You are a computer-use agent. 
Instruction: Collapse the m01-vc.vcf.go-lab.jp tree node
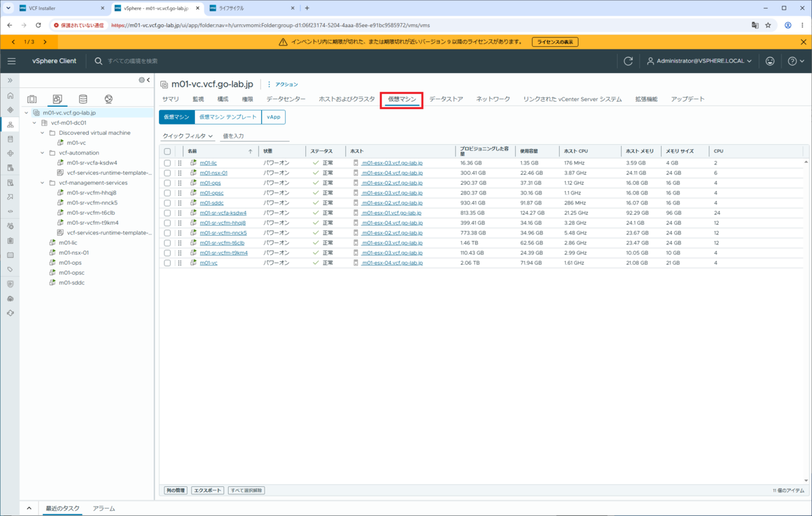tap(27, 113)
